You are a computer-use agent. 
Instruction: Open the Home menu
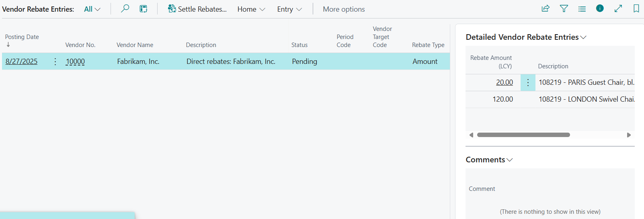[x=251, y=9]
